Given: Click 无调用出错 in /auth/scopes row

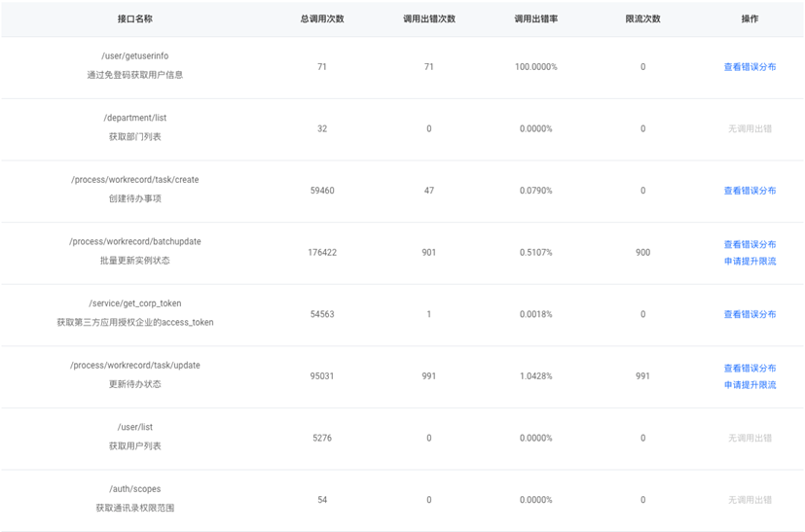Looking at the screenshot, I should (x=750, y=500).
